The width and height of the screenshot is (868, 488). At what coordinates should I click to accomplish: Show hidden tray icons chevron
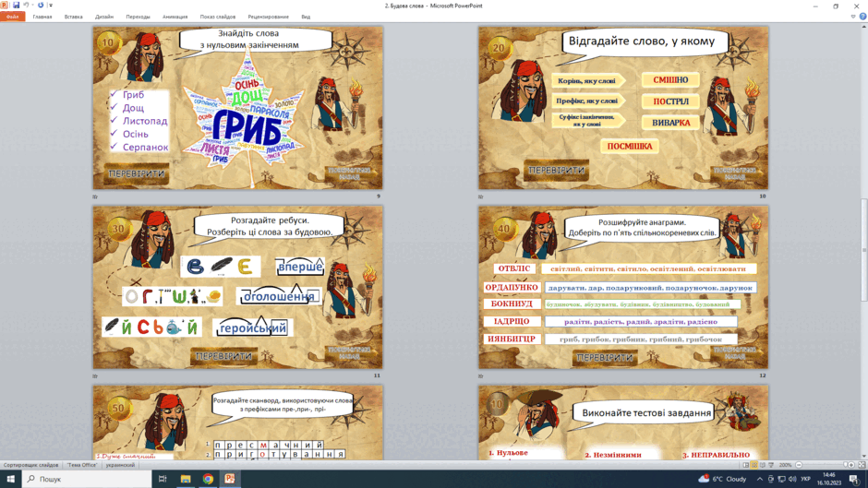tap(759, 479)
